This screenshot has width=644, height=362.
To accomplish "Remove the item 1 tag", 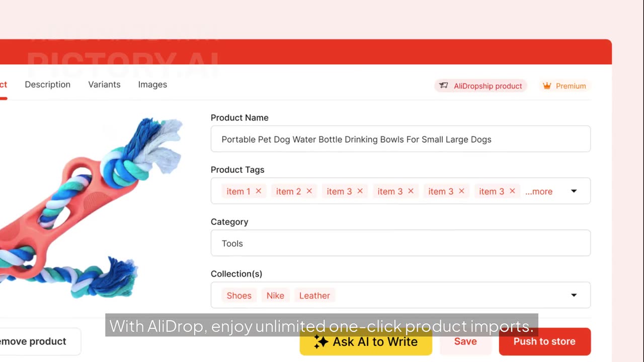I will click(x=259, y=191).
